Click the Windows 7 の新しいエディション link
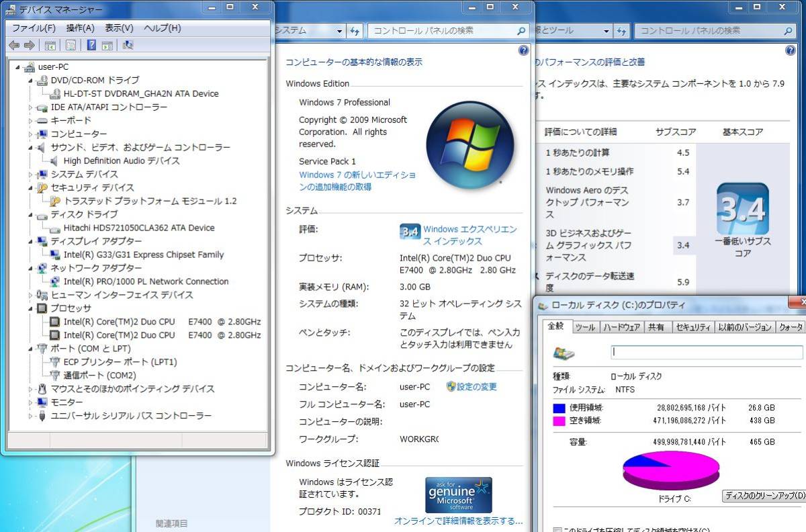This screenshot has width=806, height=532. pos(357,181)
